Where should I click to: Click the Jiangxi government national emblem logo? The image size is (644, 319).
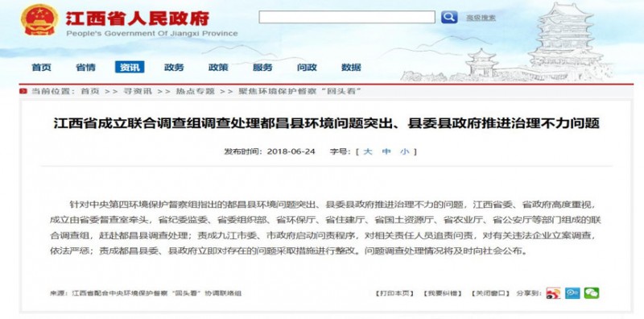click(x=39, y=19)
